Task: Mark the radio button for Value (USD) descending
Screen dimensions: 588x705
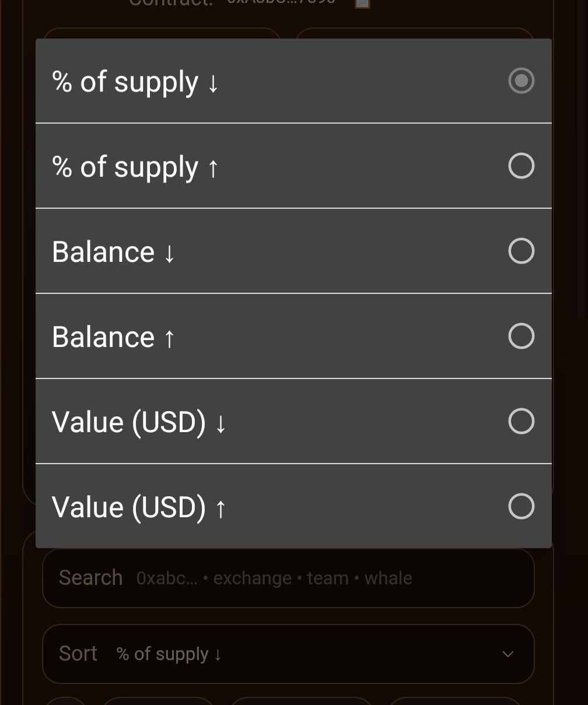Action: 521,422
